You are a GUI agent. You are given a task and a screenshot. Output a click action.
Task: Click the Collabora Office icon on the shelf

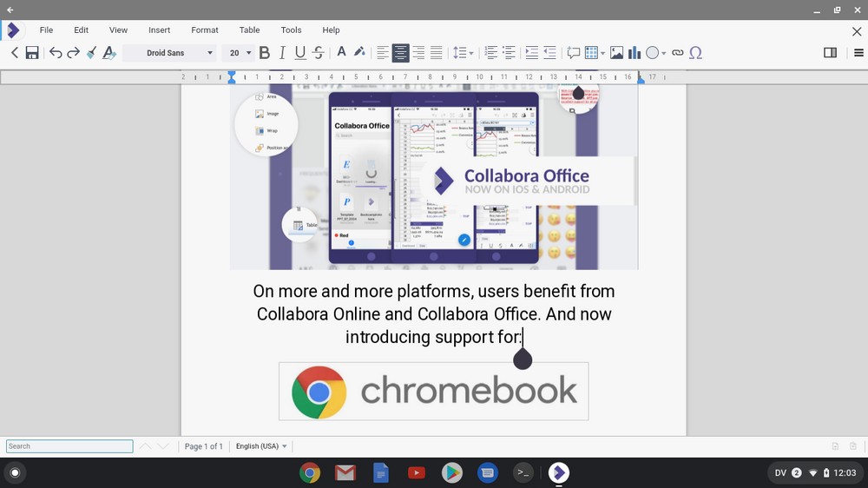(558, 472)
